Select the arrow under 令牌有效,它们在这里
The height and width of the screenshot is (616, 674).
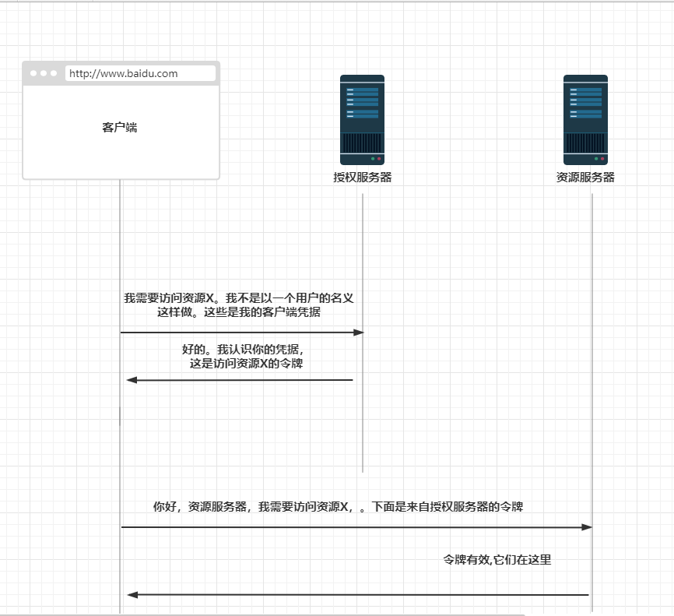coord(358,595)
